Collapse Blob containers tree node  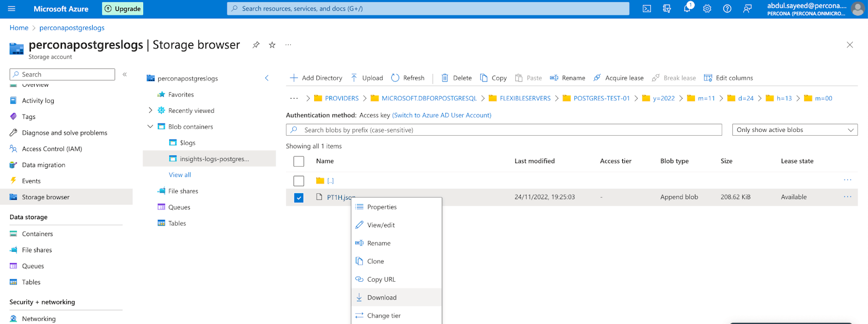tap(150, 126)
